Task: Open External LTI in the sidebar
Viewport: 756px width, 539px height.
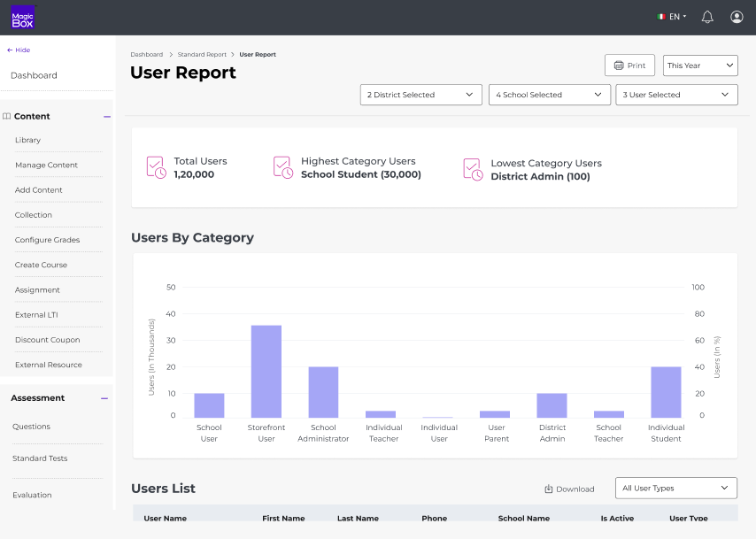Action: (36, 315)
